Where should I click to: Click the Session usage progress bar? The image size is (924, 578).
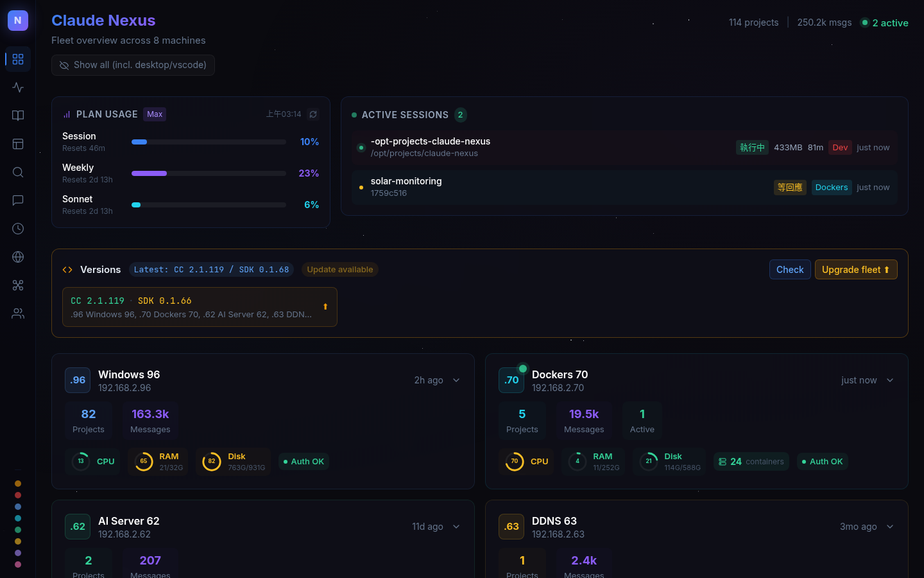pyautogui.click(x=209, y=142)
